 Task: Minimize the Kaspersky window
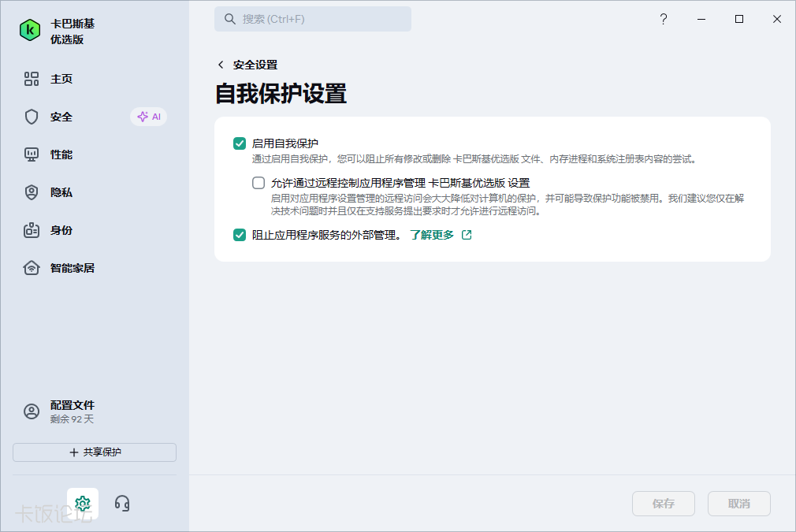[701, 19]
